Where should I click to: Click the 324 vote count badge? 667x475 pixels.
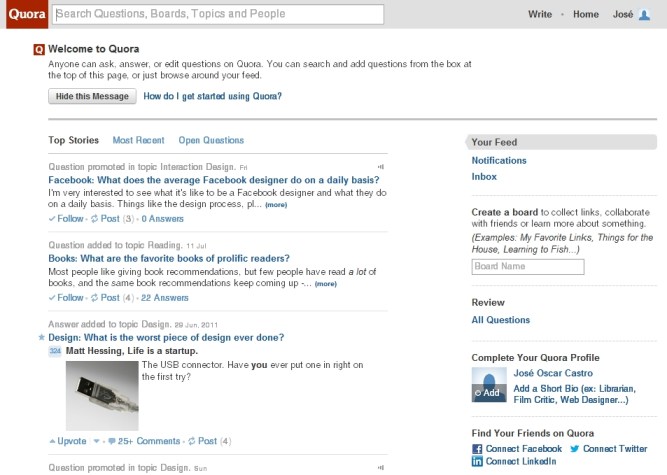pos(55,352)
